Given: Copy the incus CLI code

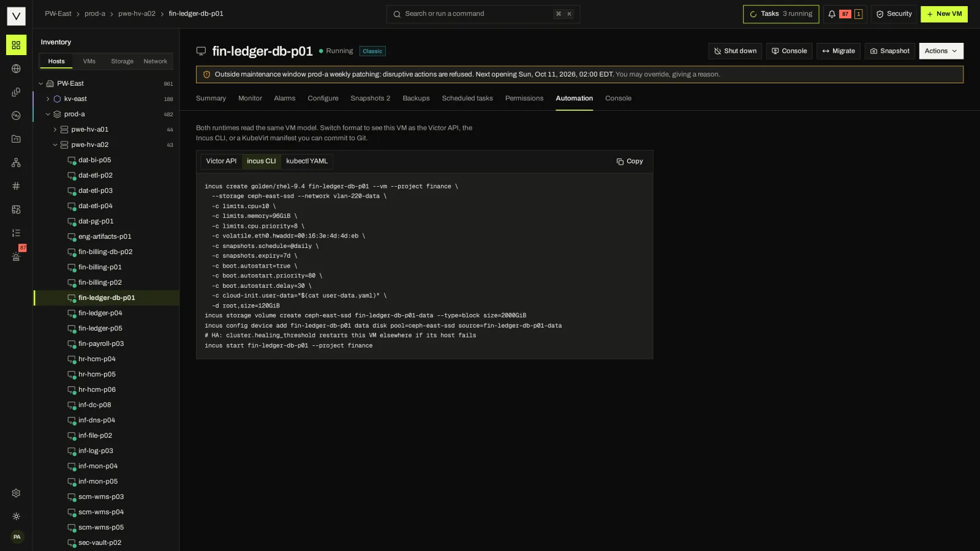Looking at the screenshot, I should [630, 162].
